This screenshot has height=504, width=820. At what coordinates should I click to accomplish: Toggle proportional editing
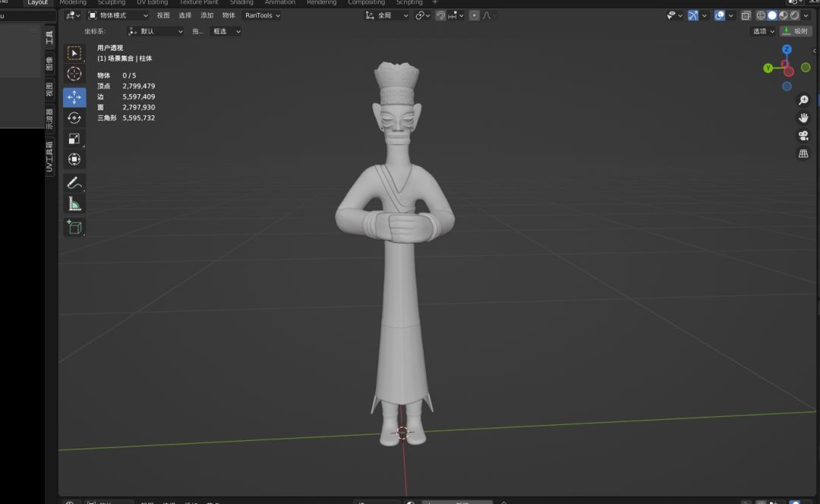pyautogui.click(x=474, y=16)
